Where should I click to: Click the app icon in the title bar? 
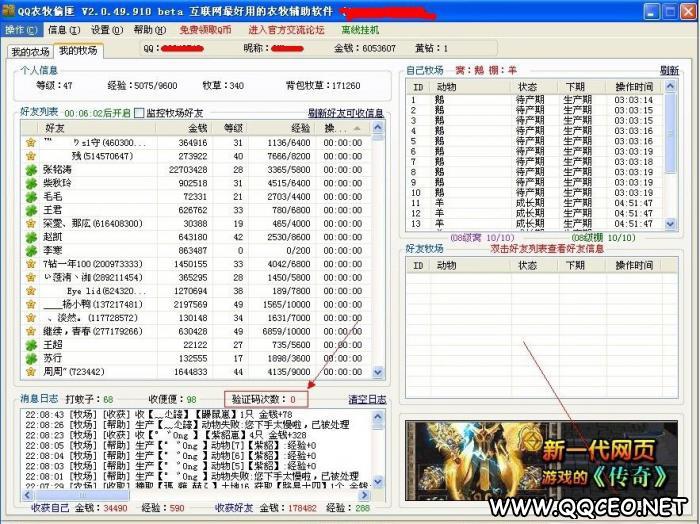(8, 11)
